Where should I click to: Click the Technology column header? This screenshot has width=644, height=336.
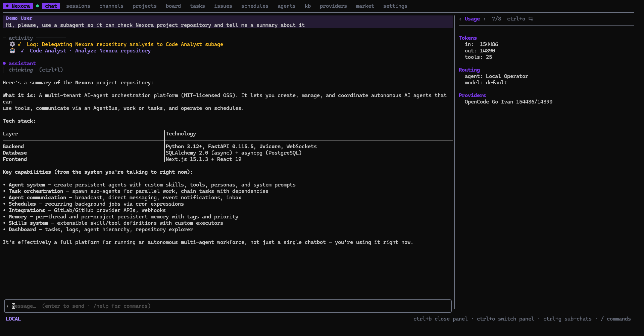(x=181, y=134)
